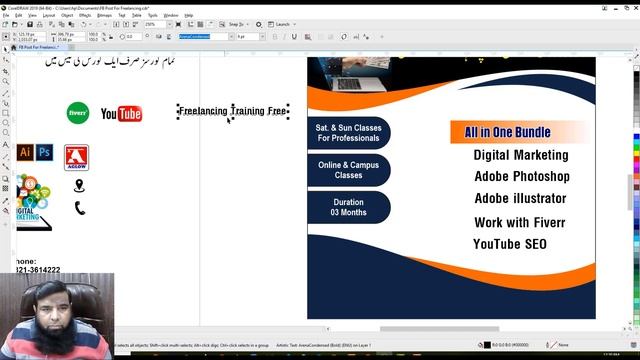The width and height of the screenshot is (640, 360).
Task: Select the Artistic Media tool
Action: tap(5, 103)
